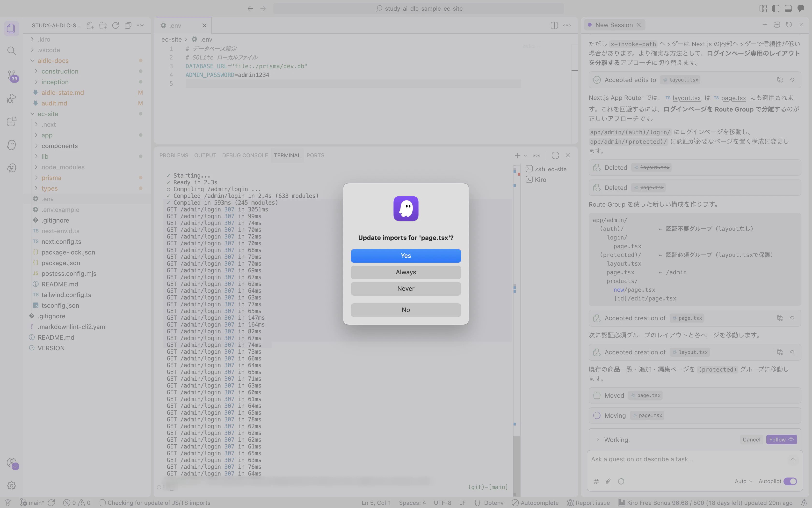812x508 pixels.
Task: Click the title bar search field
Action: [418, 8]
